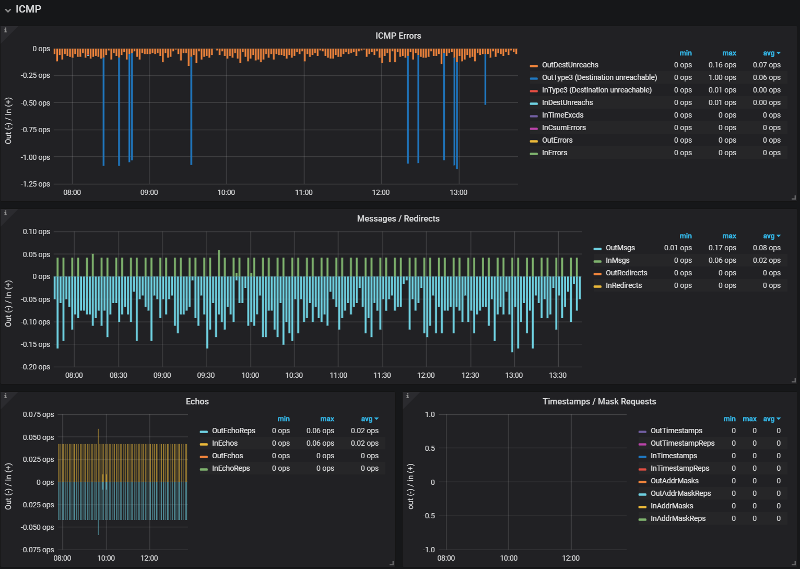Toggle the InMsgs series in the legend
The image size is (800, 569).
[617, 261]
